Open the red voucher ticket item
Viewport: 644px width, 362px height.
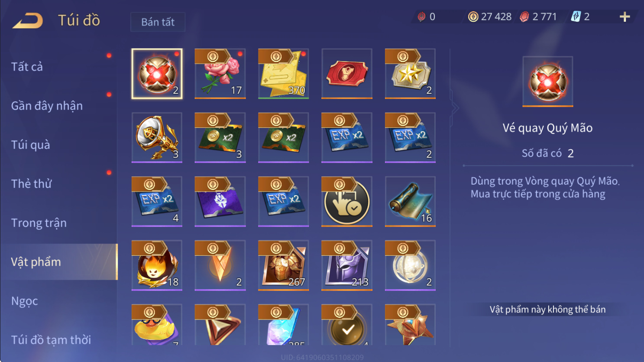click(346, 74)
